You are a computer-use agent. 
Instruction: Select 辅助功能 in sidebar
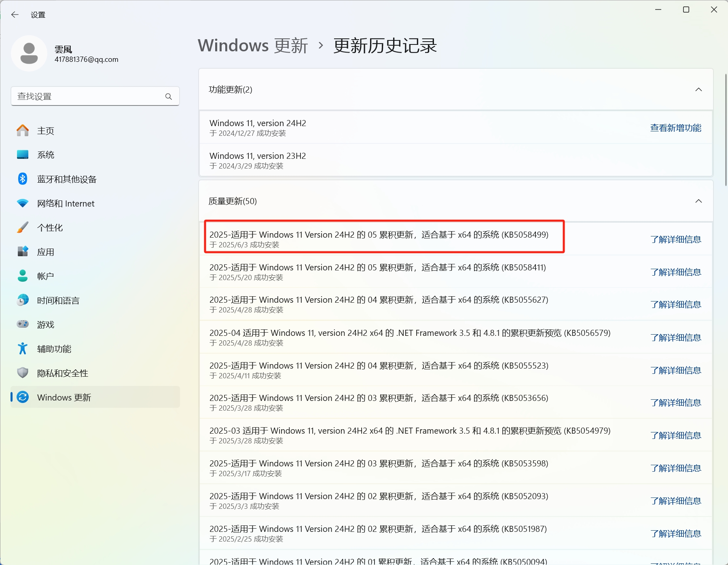tap(95, 349)
